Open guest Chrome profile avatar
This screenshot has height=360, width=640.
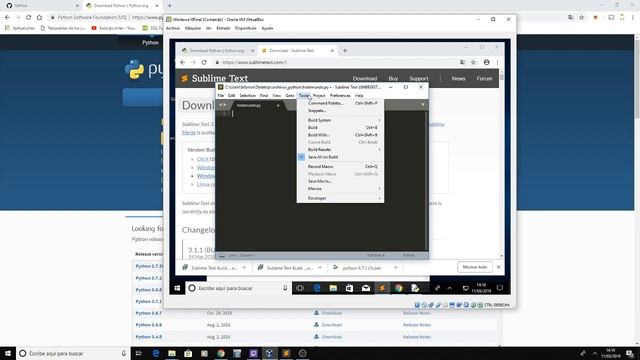coord(486,62)
